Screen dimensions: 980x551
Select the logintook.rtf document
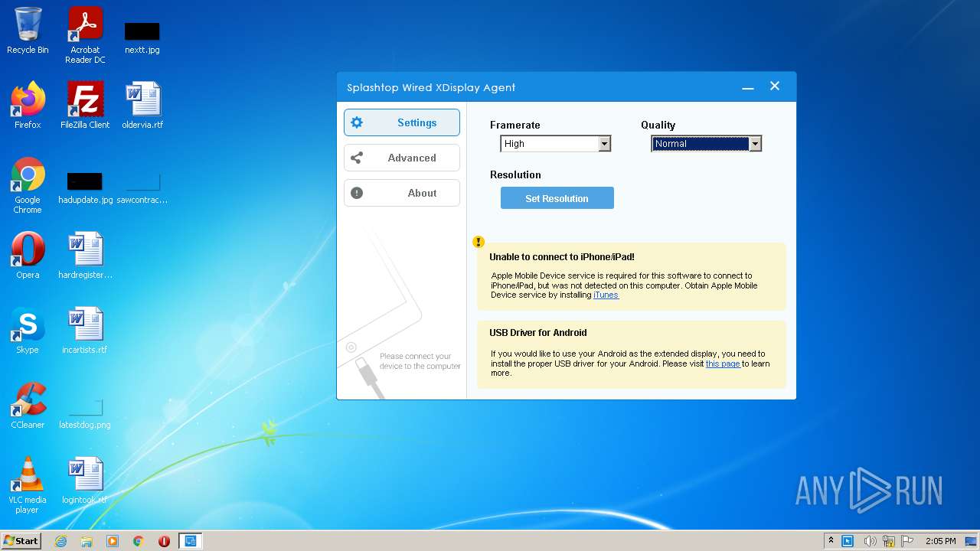point(85,480)
